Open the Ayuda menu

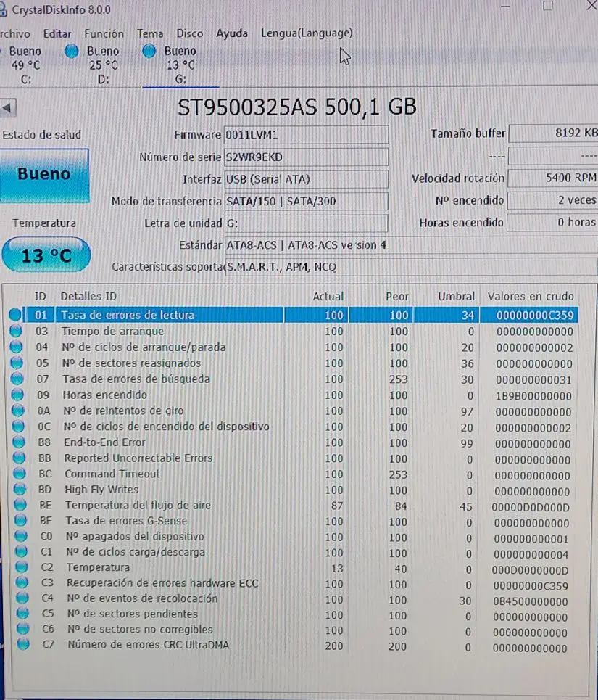(x=232, y=33)
